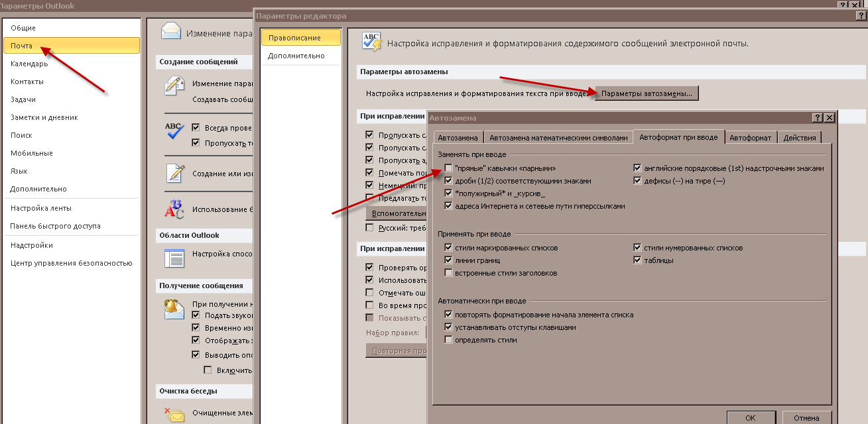Click the compose message pencil icon

coord(174,87)
